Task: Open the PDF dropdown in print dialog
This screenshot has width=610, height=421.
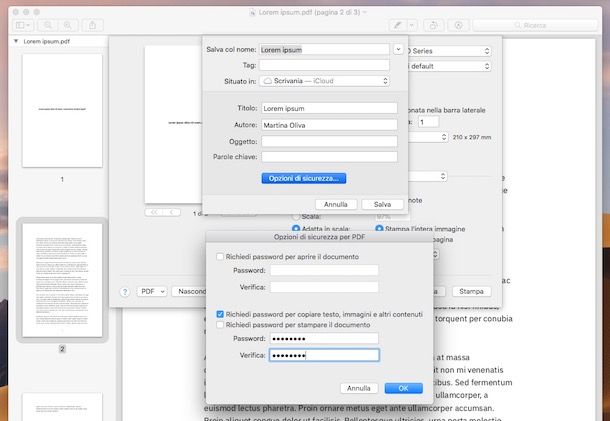Action: click(152, 291)
